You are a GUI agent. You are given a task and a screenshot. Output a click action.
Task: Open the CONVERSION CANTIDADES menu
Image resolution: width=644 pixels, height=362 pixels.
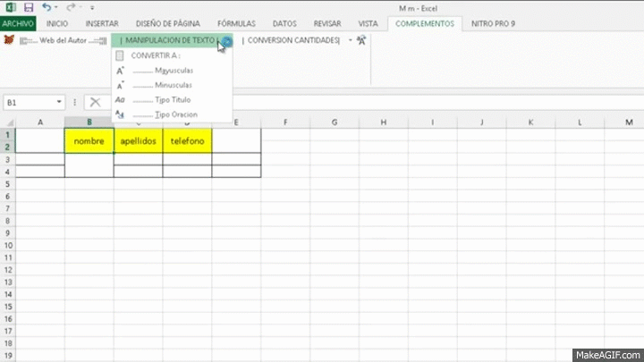coord(293,40)
